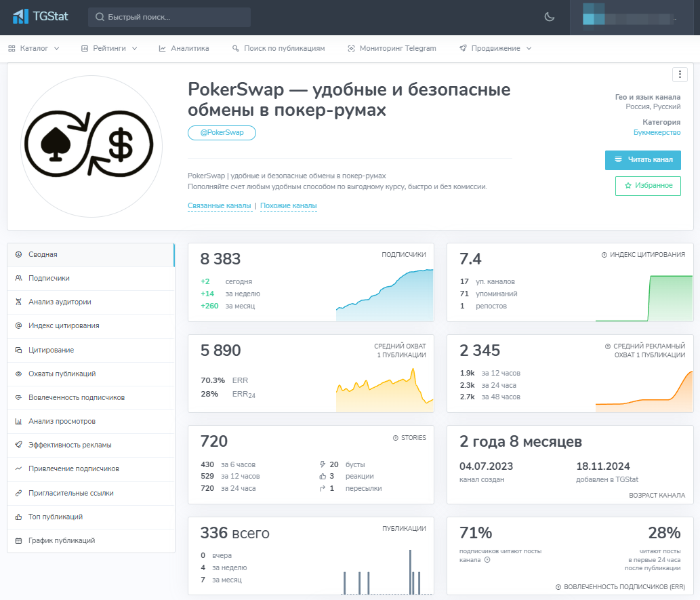Click the 18.11.2024 added date
Image resolution: width=700 pixels, height=600 pixels.
602,466
